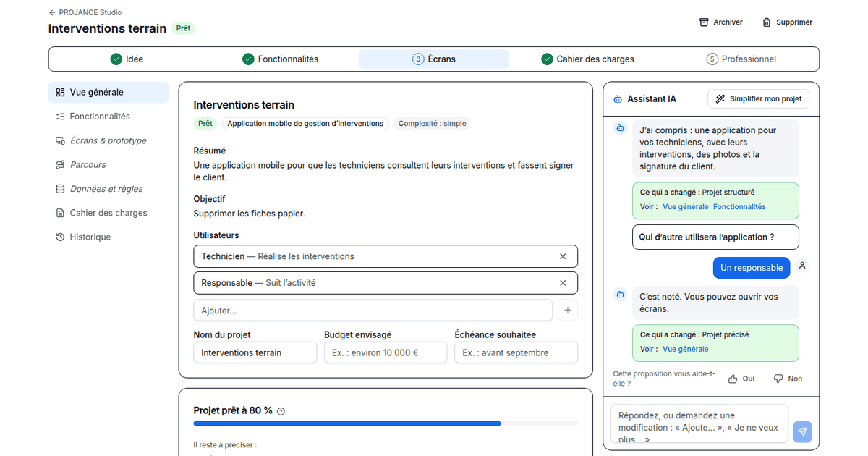
Task: Click the thumbs-up Oui feedback button
Action: (x=741, y=379)
